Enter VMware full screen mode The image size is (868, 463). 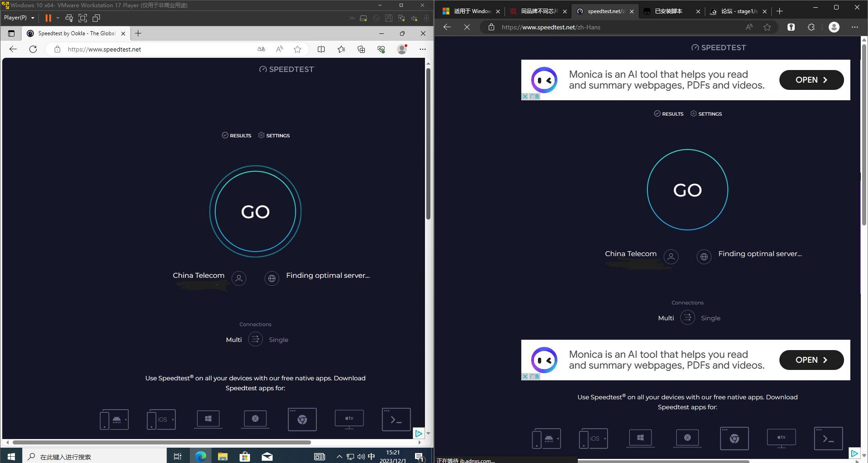83,18
